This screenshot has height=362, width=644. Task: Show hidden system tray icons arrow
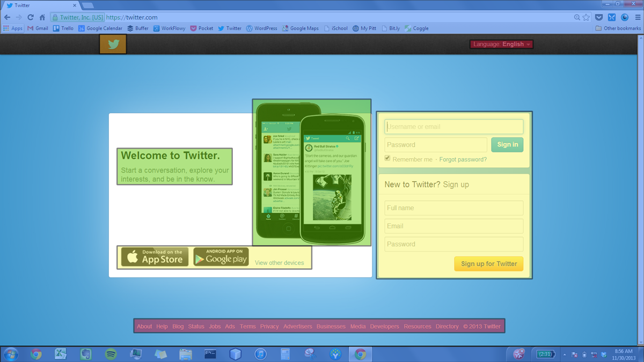(565, 354)
